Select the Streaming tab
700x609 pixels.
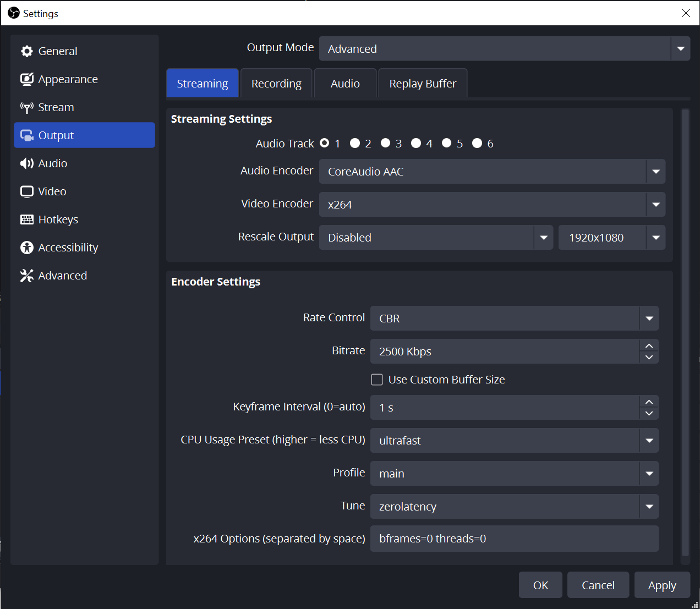(x=203, y=84)
